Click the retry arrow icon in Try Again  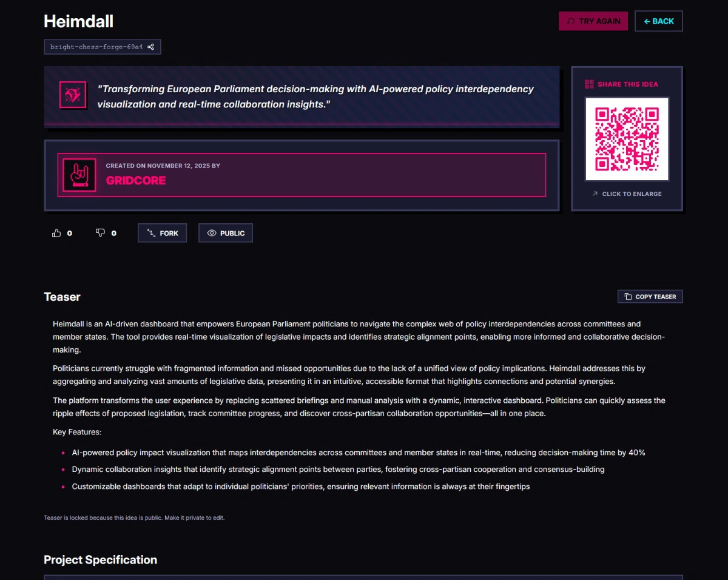coord(570,21)
